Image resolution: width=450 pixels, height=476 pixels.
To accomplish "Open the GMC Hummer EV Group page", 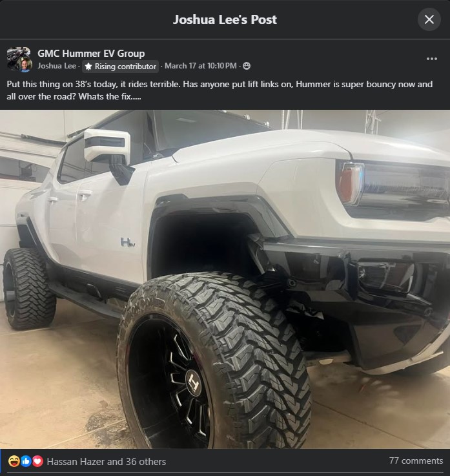I will (x=91, y=54).
